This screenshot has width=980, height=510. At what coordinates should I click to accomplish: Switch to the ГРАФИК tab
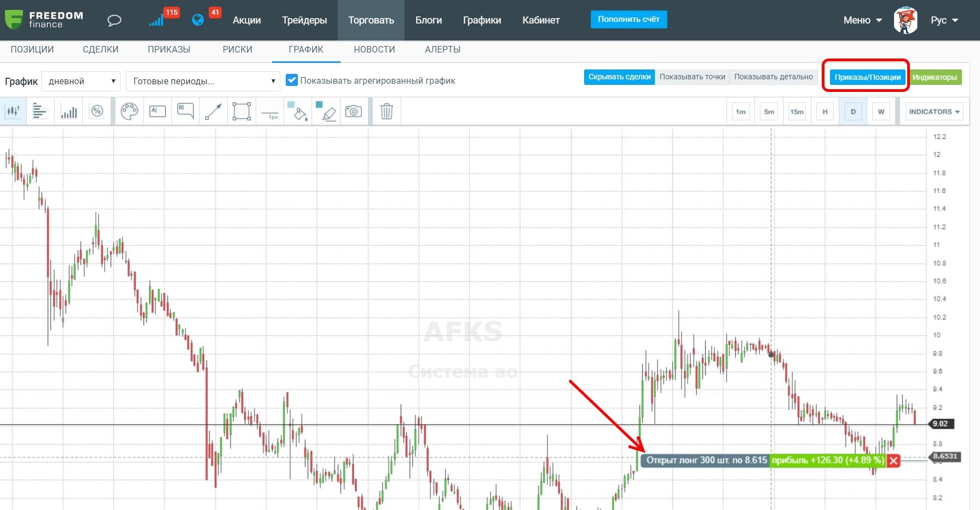(306, 50)
